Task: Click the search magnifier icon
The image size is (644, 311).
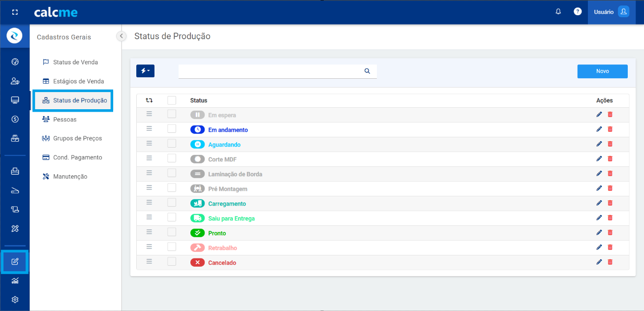Action: click(367, 71)
